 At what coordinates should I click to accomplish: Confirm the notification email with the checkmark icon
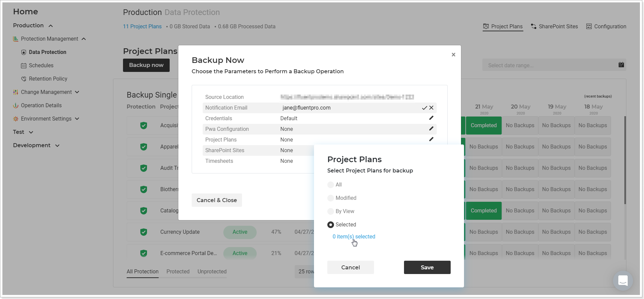pyautogui.click(x=424, y=108)
